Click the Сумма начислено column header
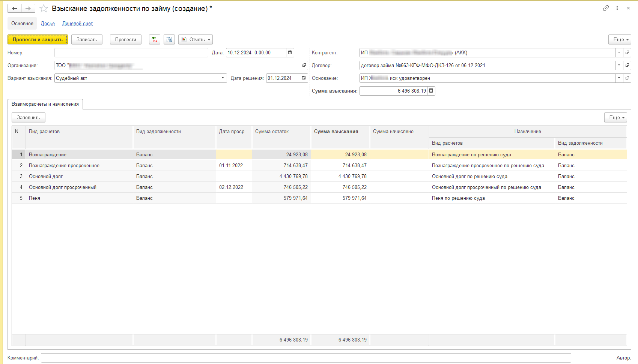This screenshot has height=364, width=638. pyautogui.click(x=399, y=137)
